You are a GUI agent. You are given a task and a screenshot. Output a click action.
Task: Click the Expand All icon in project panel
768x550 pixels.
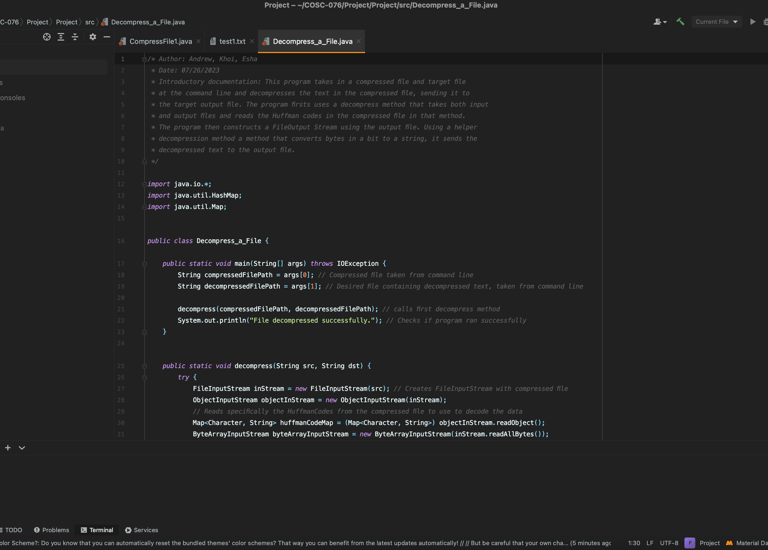[x=61, y=37]
